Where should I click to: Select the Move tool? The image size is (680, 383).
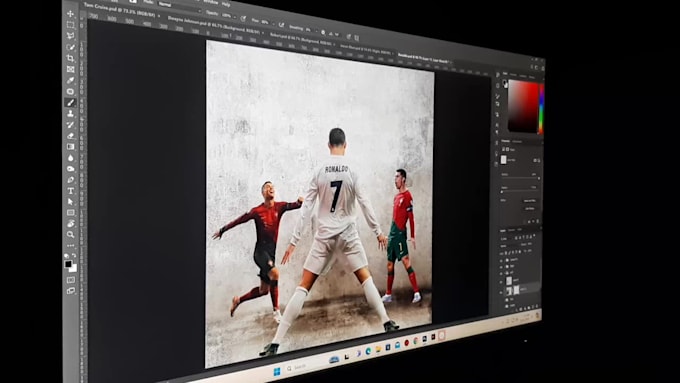point(70,14)
